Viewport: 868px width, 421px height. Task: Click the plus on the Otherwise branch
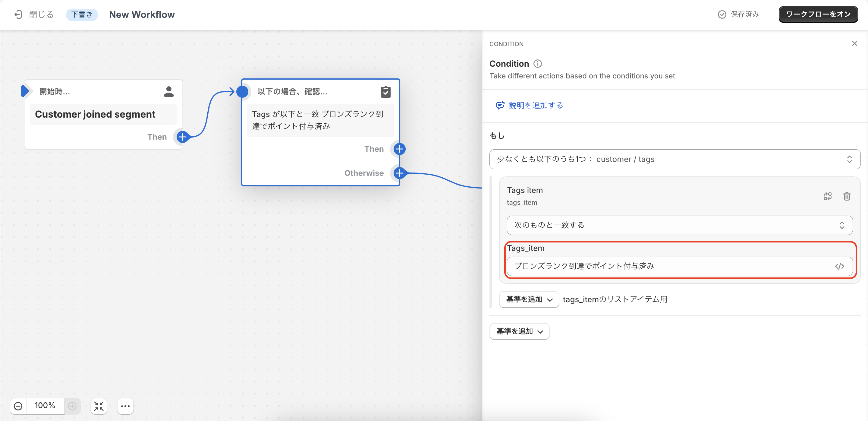(399, 173)
